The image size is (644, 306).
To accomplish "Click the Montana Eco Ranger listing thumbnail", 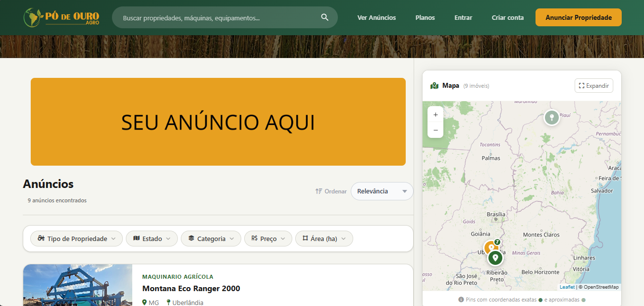I will point(78,285).
